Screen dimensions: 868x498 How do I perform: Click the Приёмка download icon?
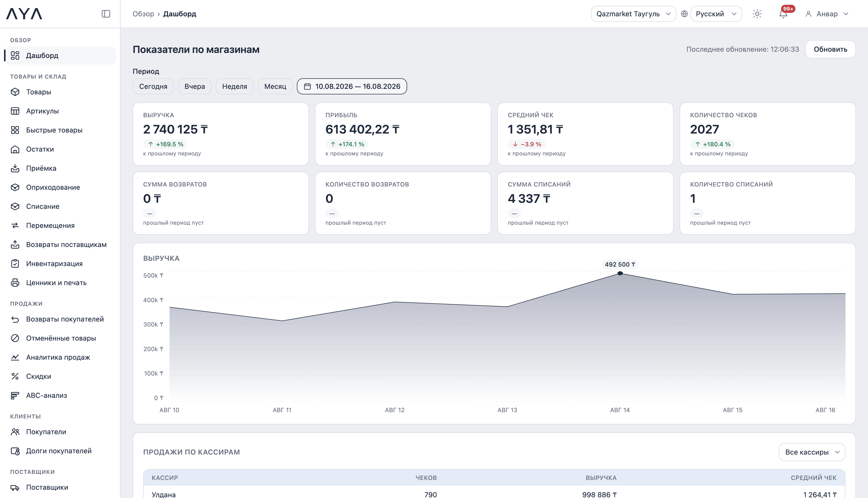15,168
